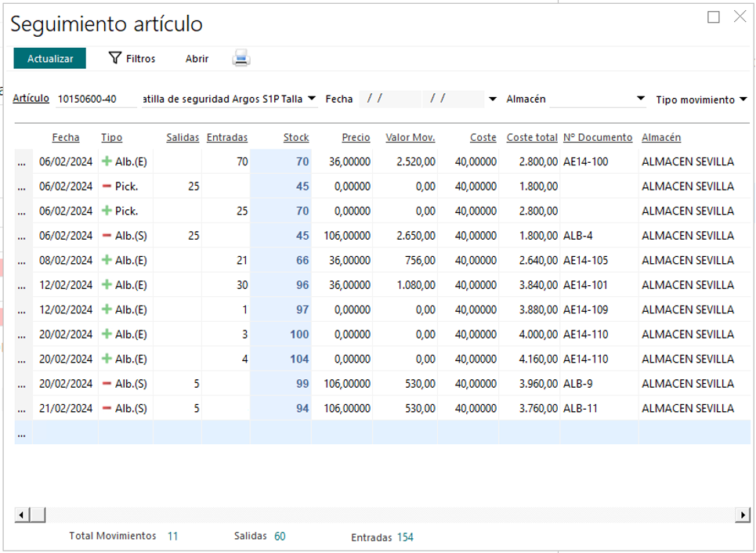The height and width of the screenshot is (553, 756).
Task: Click the red minus icon for ALB-11 row
Action: coord(107,408)
